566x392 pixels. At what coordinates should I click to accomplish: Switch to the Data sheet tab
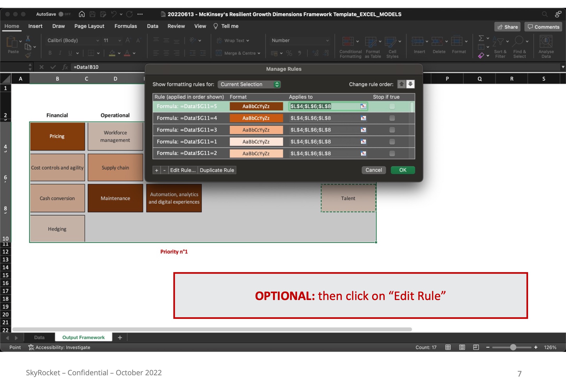point(39,337)
